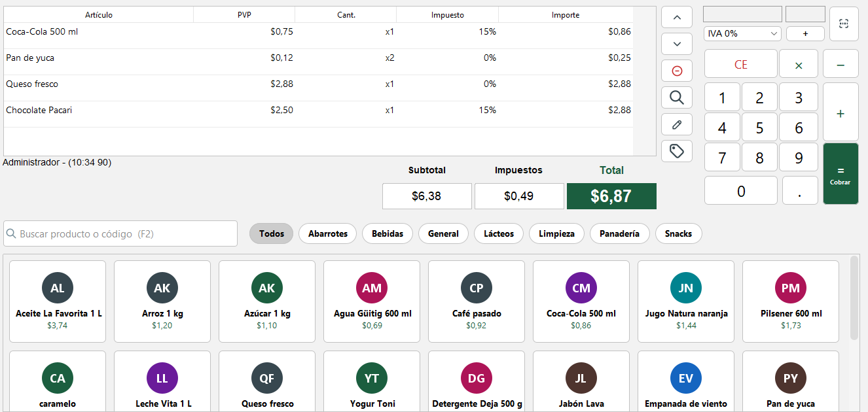Sort by the Importe column header
This screenshot has width=868, height=412.
pyautogui.click(x=566, y=15)
